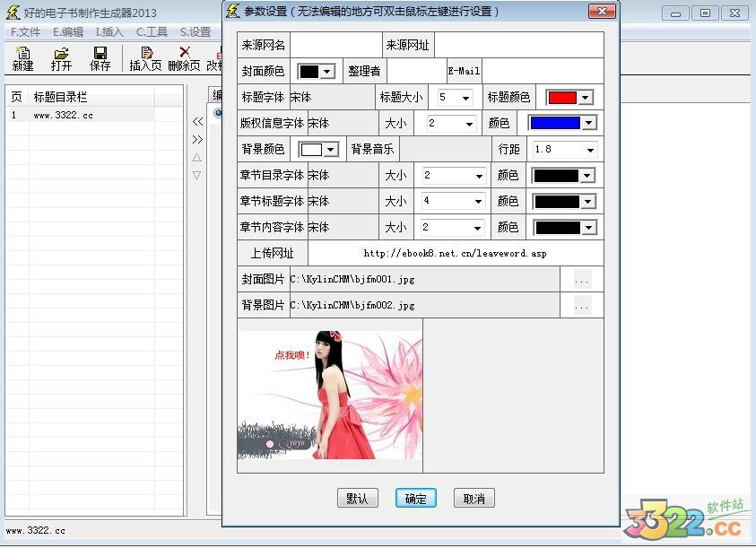Click the 打开 (Open) folder icon

[61, 58]
